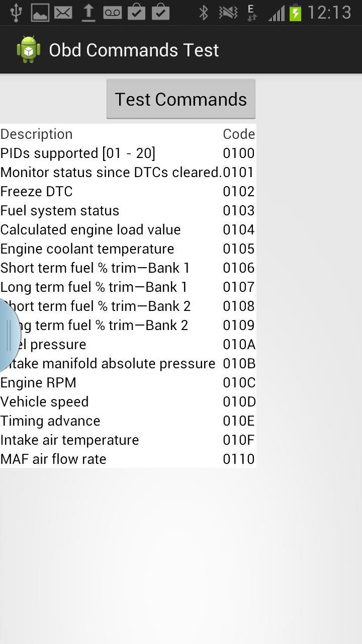Click the Code column header
This screenshot has width=362, height=644.
pyautogui.click(x=239, y=134)
